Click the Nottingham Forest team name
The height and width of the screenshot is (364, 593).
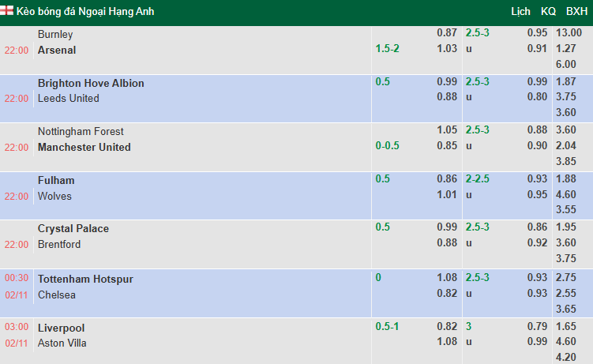(x=81, y=131)
